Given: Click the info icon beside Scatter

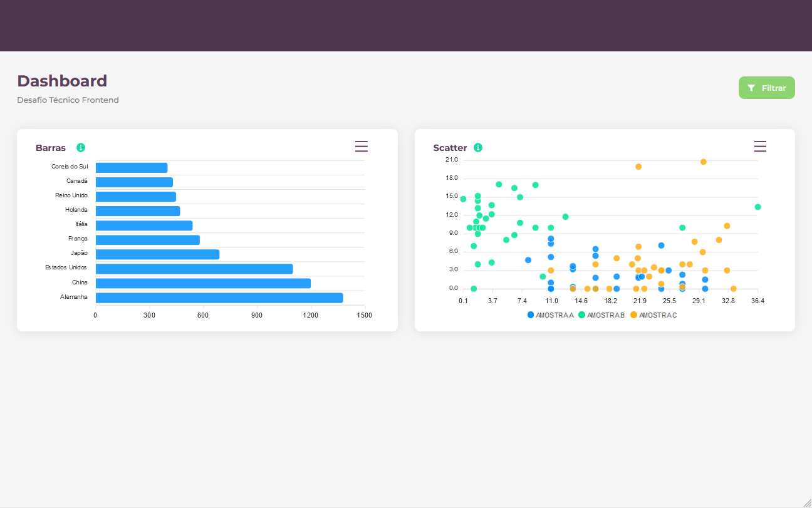Looking at the screenshot, I should [x=478, y=148].
